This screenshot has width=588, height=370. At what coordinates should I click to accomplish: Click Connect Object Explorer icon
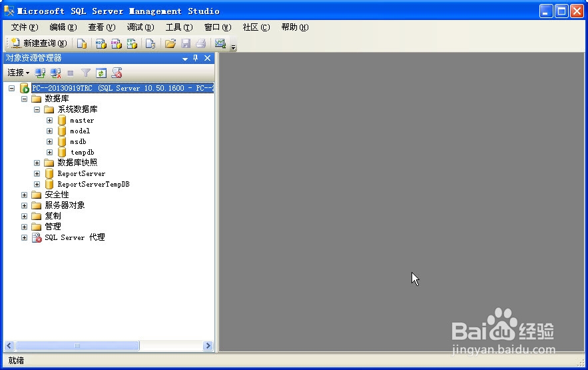(x=40, y=73)
